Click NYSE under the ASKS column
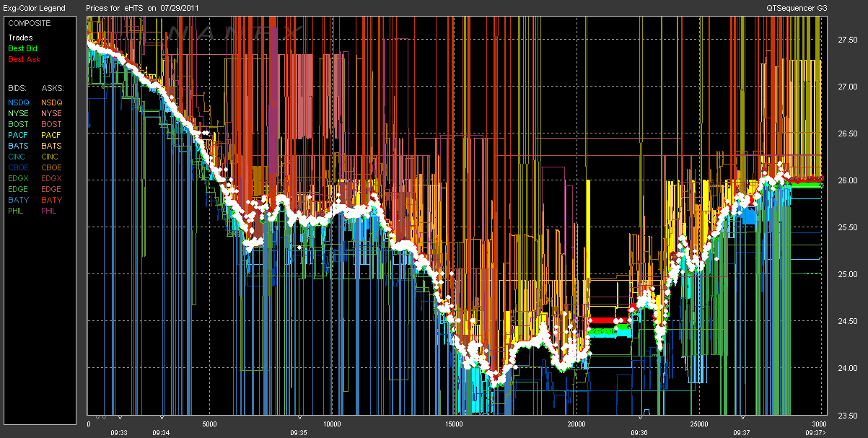868x438 pixels. pyautogui.click(x=51, y=113)
